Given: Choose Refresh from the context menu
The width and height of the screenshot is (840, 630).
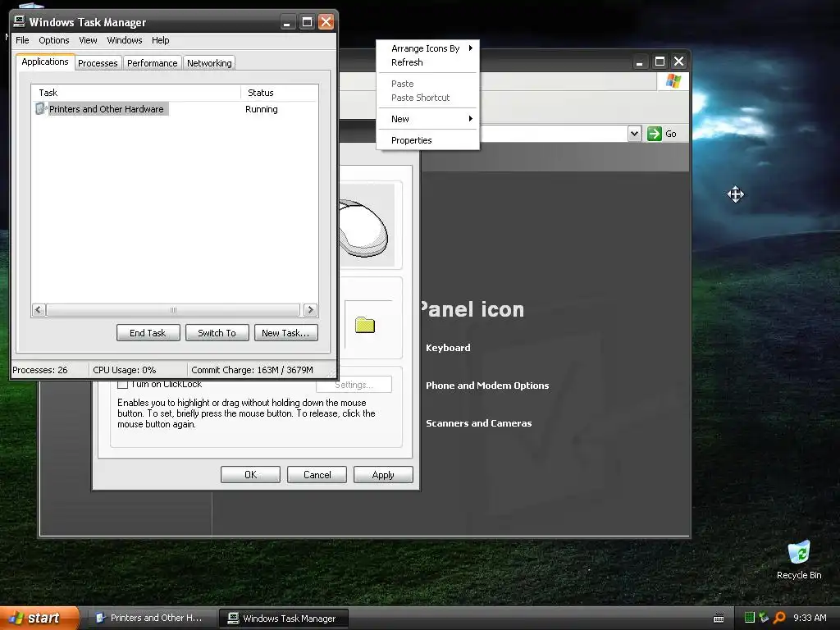Looking at the screenshot, I should coord(427,62).
